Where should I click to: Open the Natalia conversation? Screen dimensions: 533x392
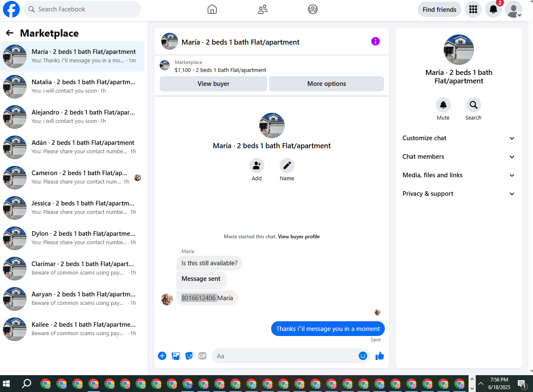tap(72, 87)
